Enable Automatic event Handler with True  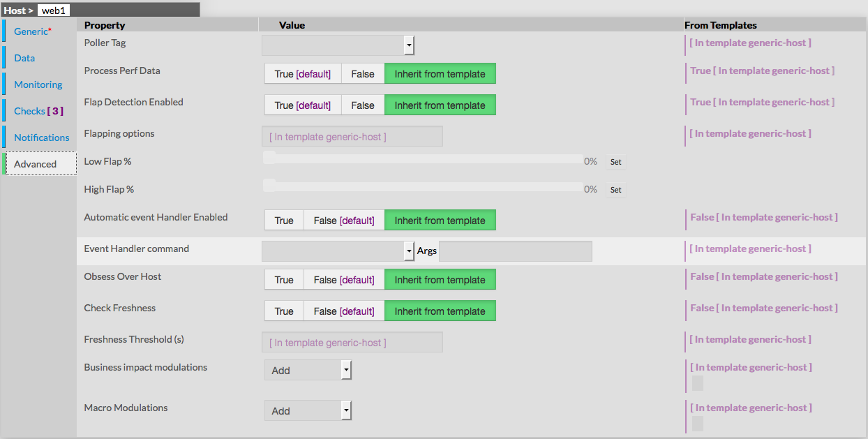tap(284, 221)
